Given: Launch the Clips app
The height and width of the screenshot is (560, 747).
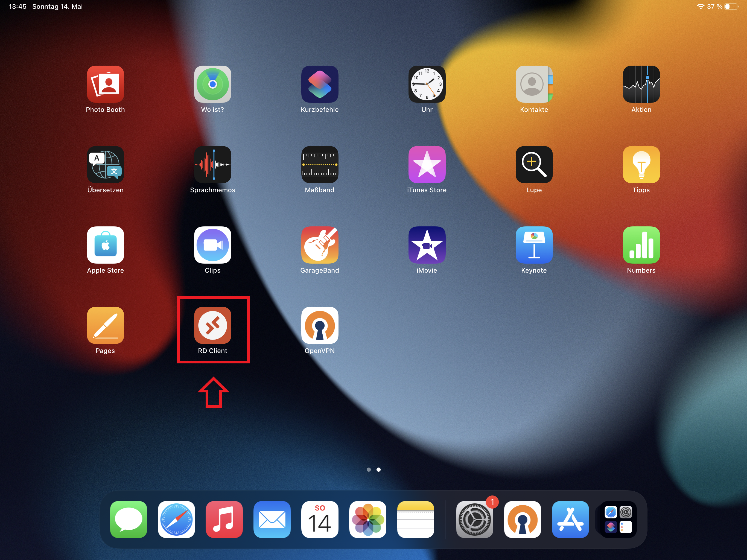Looking at the screenshot, I should (x=212, y=245).
